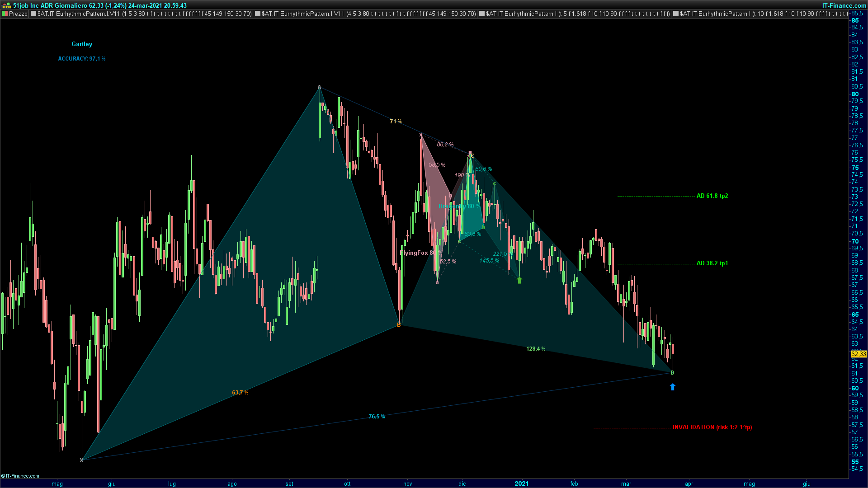
Task: Click the AD 61.8 tp2 target label
Action: 712,196
